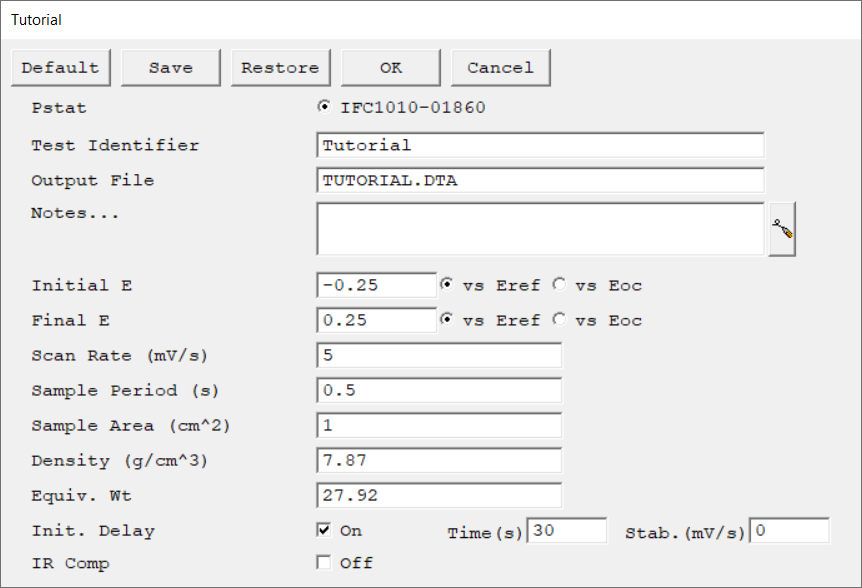Edit the Initial E value field

[377, 285]
